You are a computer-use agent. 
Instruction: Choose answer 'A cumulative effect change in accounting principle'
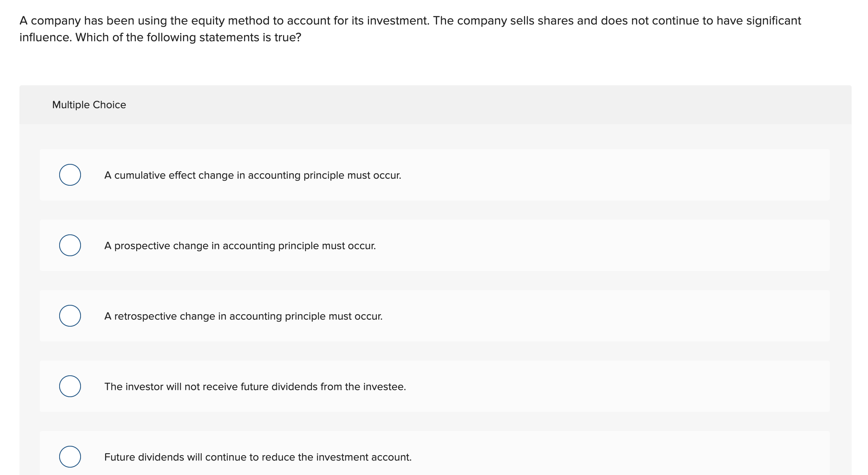[x=252, y=175]
